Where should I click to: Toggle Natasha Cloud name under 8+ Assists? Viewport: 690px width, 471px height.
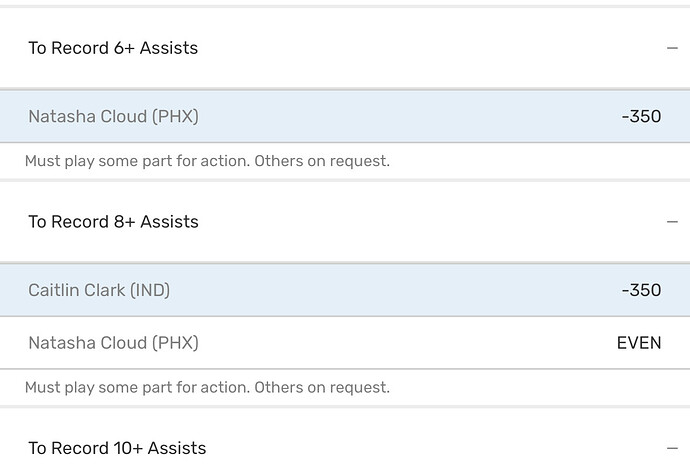point(88,343)
